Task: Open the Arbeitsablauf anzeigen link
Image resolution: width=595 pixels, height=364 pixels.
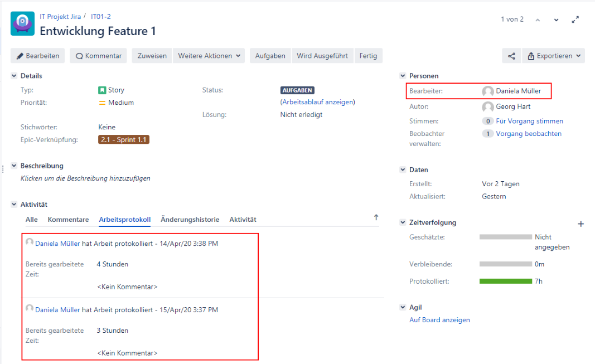Action: click(x=317, y=102)
